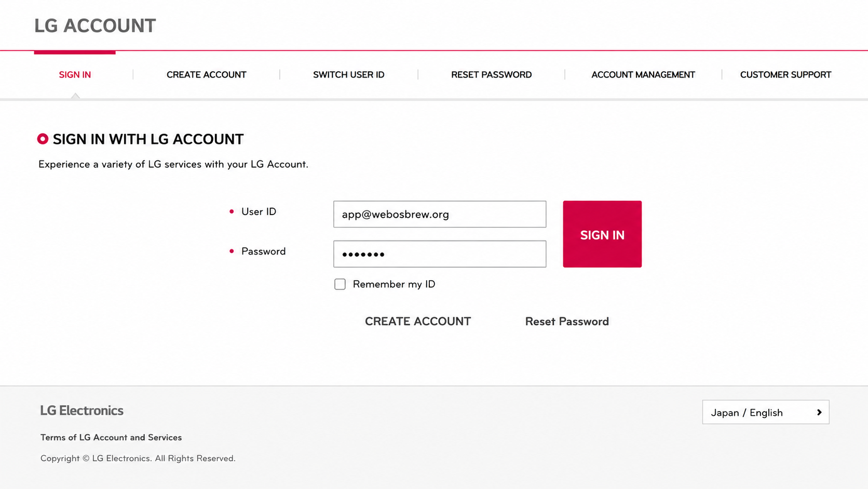Go to the SWITCH USER ID tab
Image resolution: width=868 pixels, height=489 pixels.
point(349,74)
